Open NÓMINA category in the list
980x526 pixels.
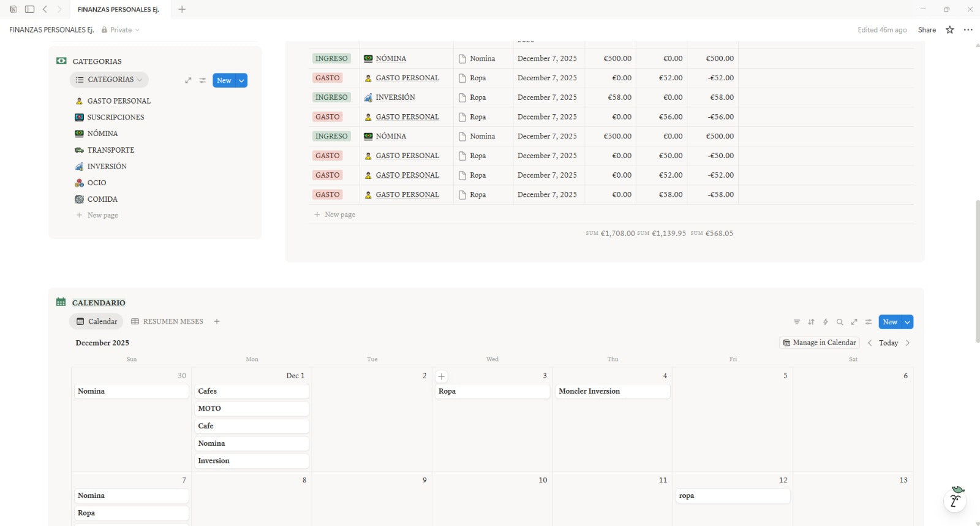click(102, 134)
